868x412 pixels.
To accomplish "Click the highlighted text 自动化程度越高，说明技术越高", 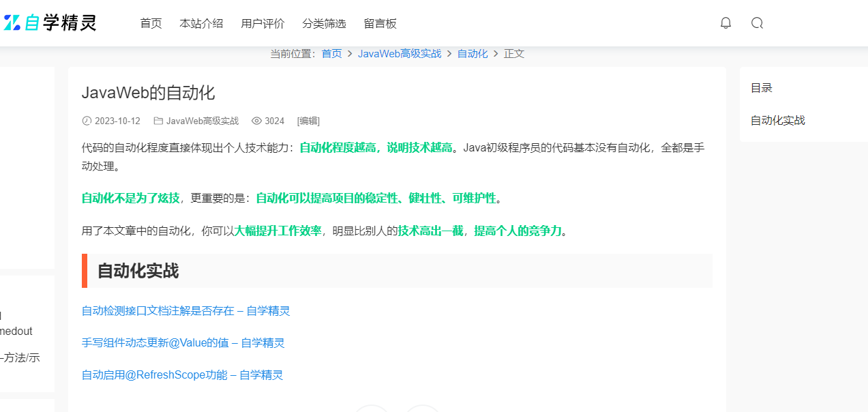I will (376, 147).
